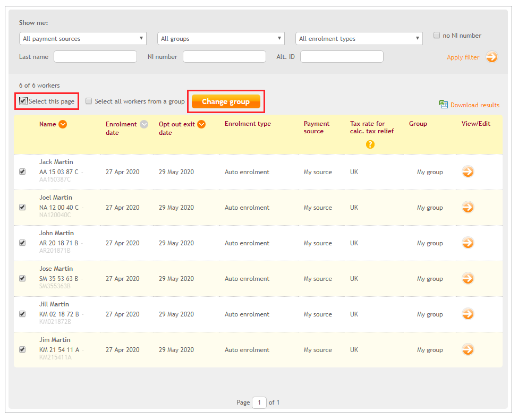
Task: Click Auto enrolment in John Martin's row
Action: coord(247,243)
